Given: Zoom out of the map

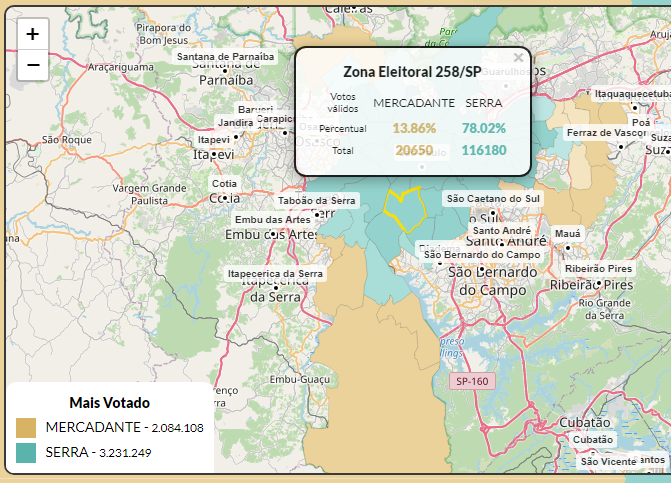Looking at the screenshot, I should pyautogui.click(x=33, y=65).
